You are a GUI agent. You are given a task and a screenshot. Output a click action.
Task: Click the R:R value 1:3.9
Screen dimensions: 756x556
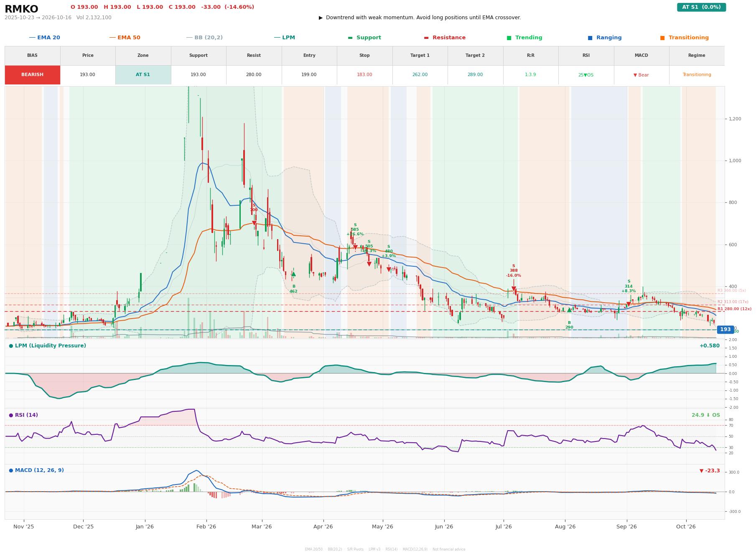(x=530, y=75)
